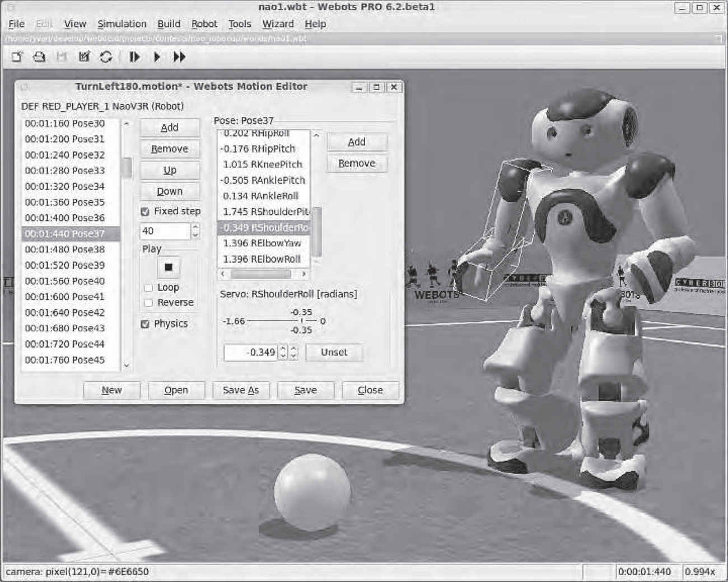Enable the Loop checkbox
Screen dimensions: 728x582
coord(148,288)
